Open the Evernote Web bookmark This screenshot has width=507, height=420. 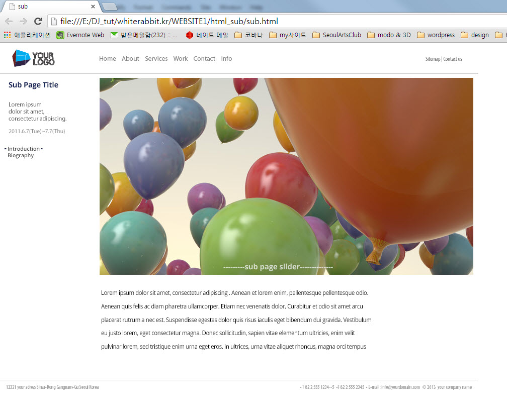coord(80,35)
